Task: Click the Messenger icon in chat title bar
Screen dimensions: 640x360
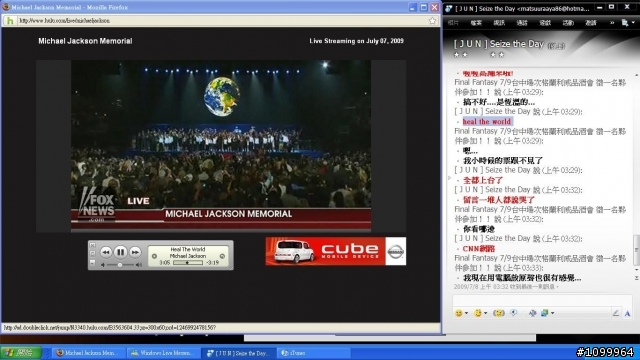Action: click(449, 8)
